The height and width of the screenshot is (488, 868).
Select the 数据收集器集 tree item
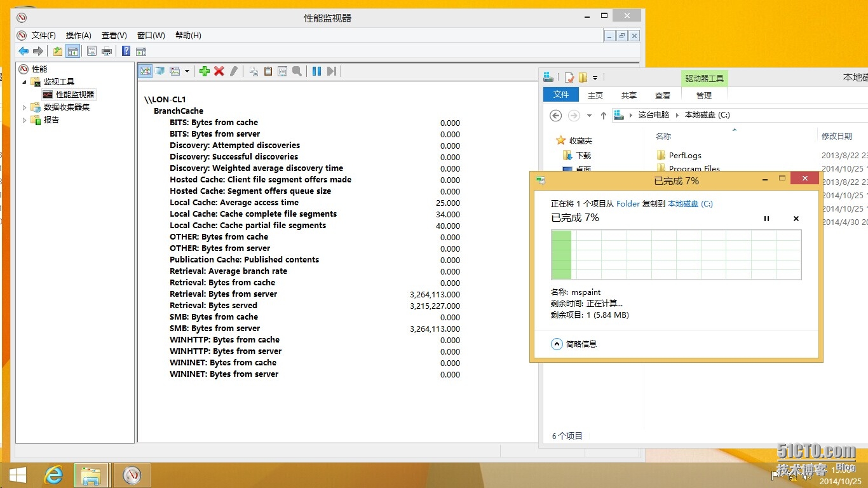[x=67, y=107]
